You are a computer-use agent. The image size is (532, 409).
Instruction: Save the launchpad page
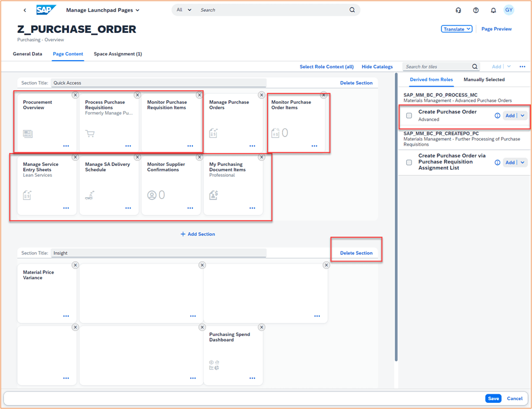(494, 398)
